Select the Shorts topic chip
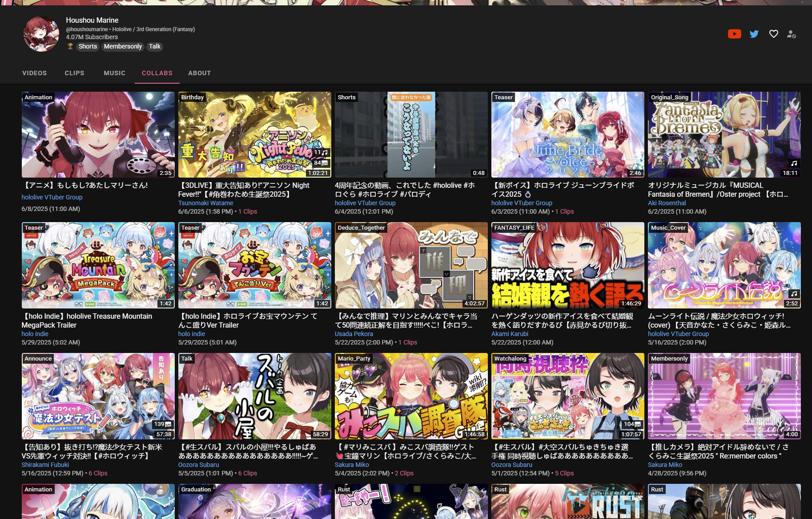812x519 pixels. 88,46
